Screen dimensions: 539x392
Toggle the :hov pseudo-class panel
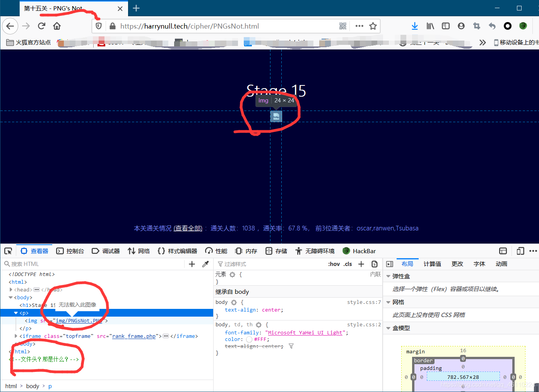pyautogui.click(x=334, y=264)
